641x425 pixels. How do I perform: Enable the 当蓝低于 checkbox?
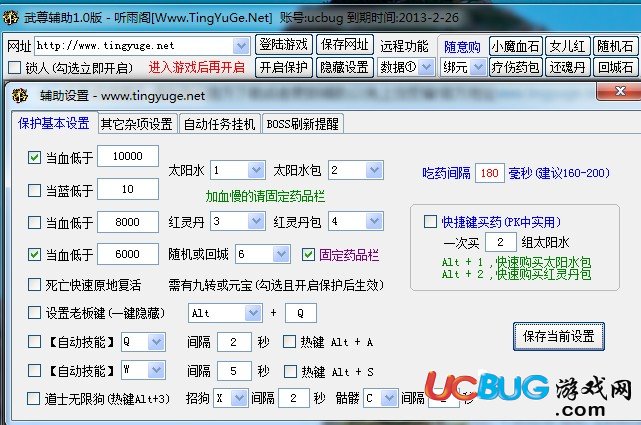click(x=34, y=190)
